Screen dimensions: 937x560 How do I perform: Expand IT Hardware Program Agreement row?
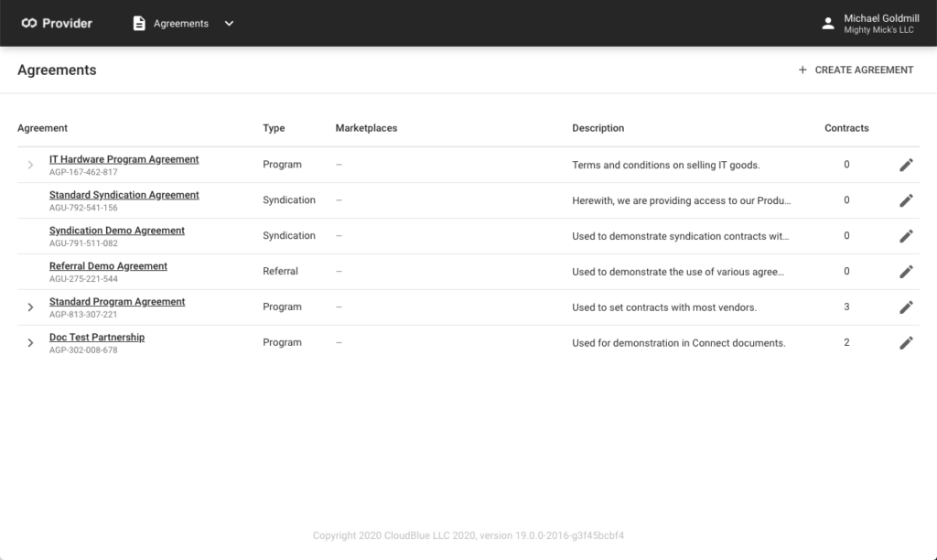(x=30, y=165)
